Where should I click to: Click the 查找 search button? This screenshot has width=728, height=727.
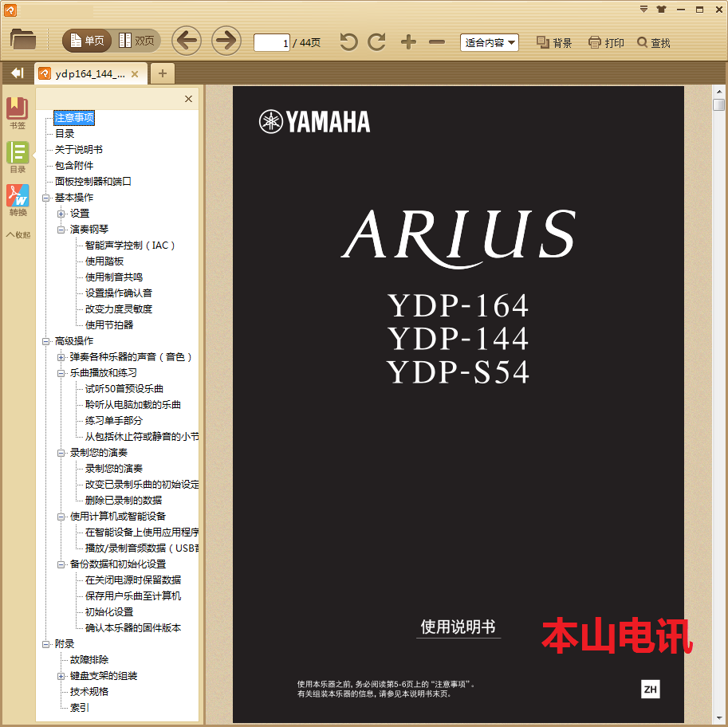point(653,43)
